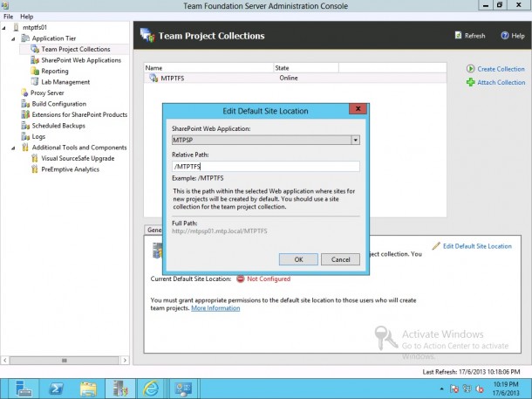Click the Edit Default Site Location link
532x399 pixels.
[x=477, y=246]
